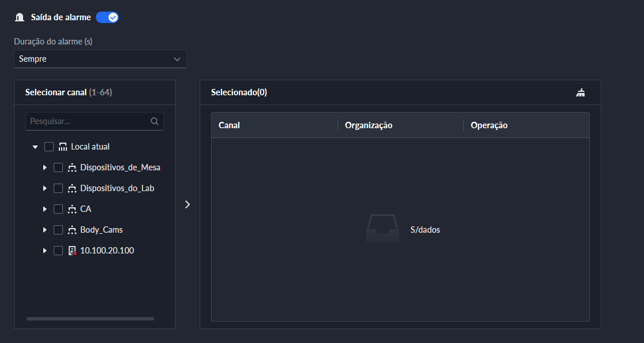Disable the Saída de alarme toggle
Image resolution: width=644 pixels, height=343 pixels.
coord(107,17)
